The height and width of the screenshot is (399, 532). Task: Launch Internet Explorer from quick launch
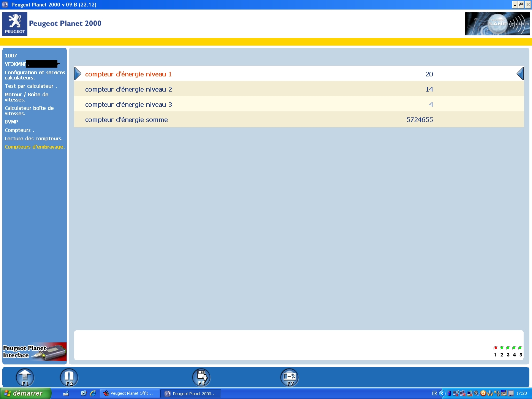click(x=93, y=393)
